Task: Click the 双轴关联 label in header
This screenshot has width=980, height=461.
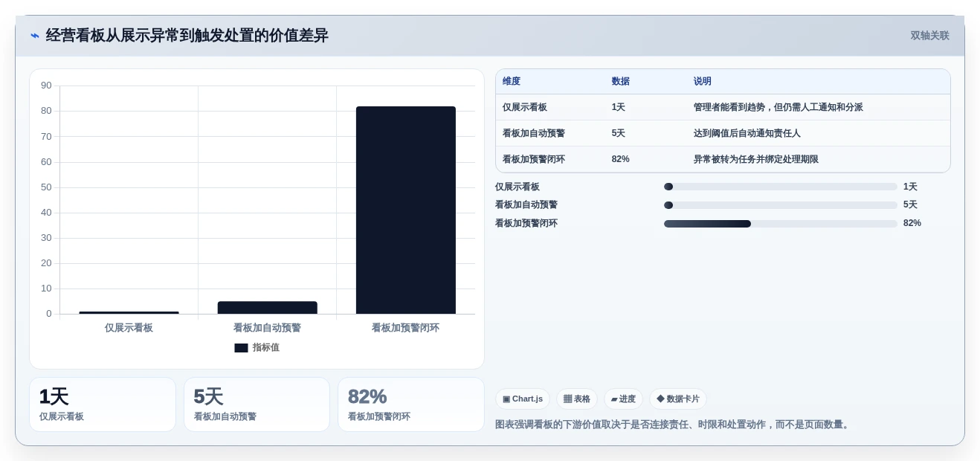Action: coord(929,36)
